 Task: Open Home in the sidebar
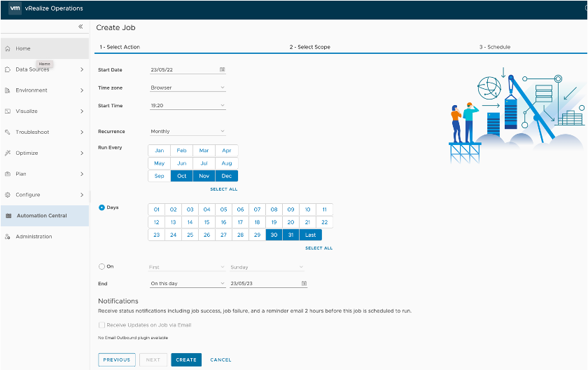[x=45, y=48]
